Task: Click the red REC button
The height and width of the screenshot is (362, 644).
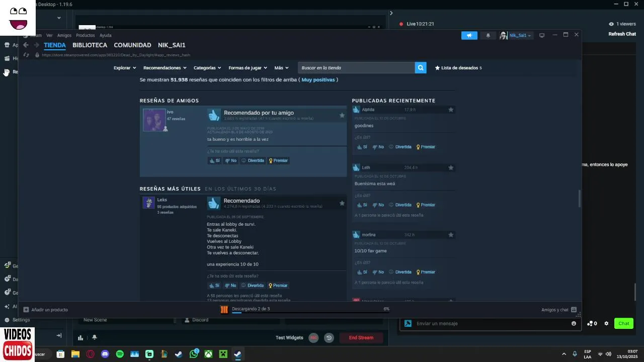Action: 313,338
